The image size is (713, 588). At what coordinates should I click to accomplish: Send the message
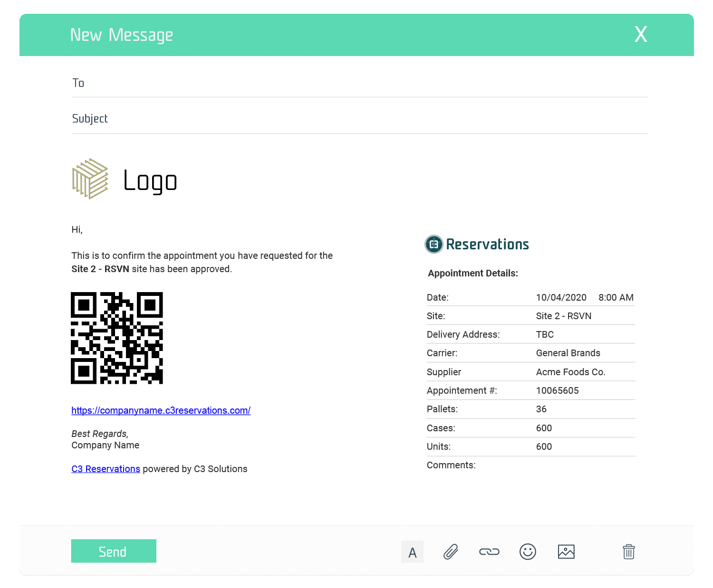click(x=114, y=551)
